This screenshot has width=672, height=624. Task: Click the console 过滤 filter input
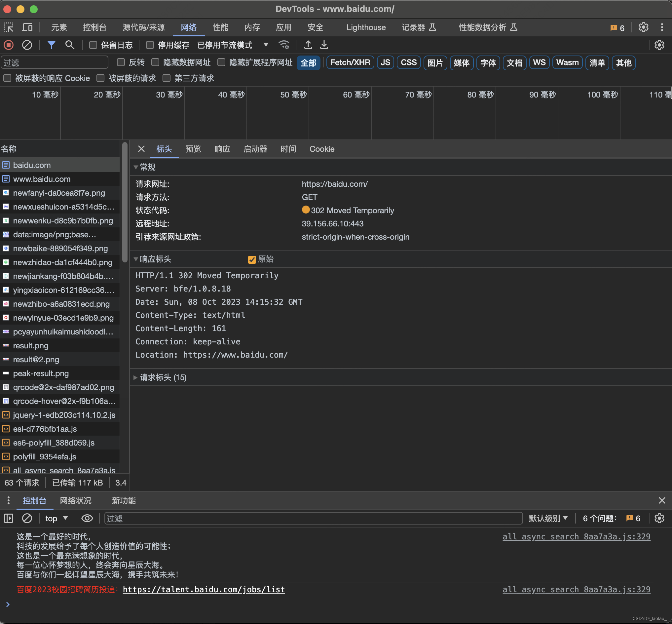click(314, 518)
